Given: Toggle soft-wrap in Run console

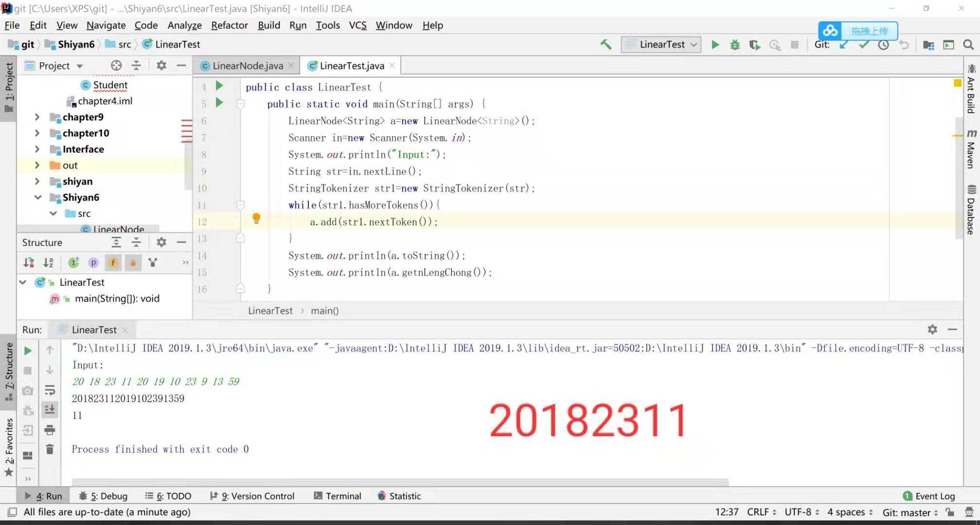Looking at the screenshot, I should click(x=50, y=390).
